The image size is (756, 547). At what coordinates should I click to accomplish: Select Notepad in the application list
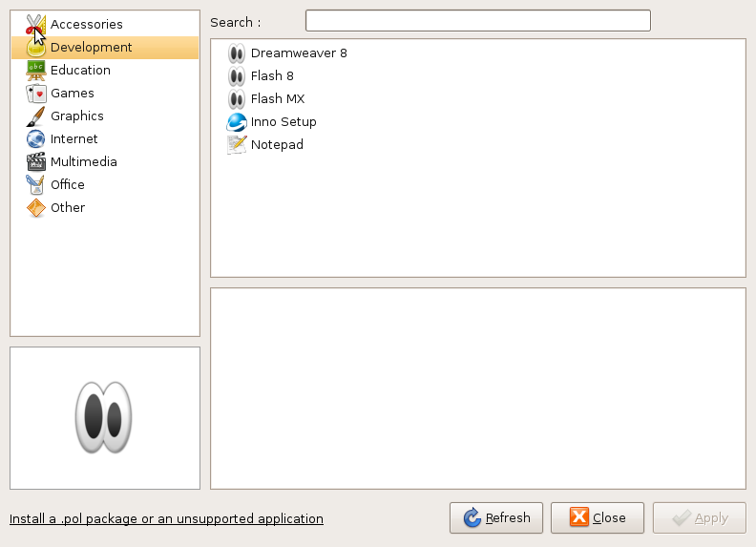(x=277, y=145)
